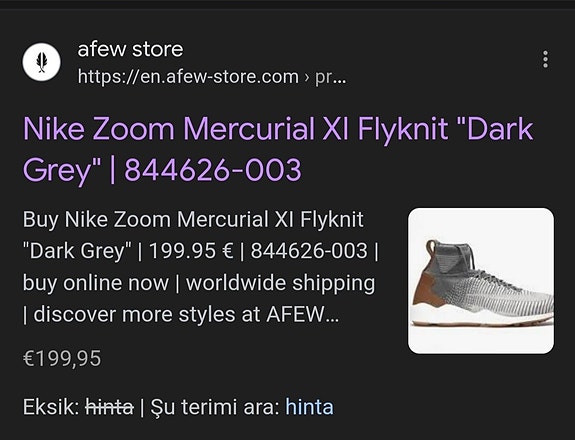The image size is (575, 440).
Task: Click '844626-003' in the purple title
Action: click(213, 169)
